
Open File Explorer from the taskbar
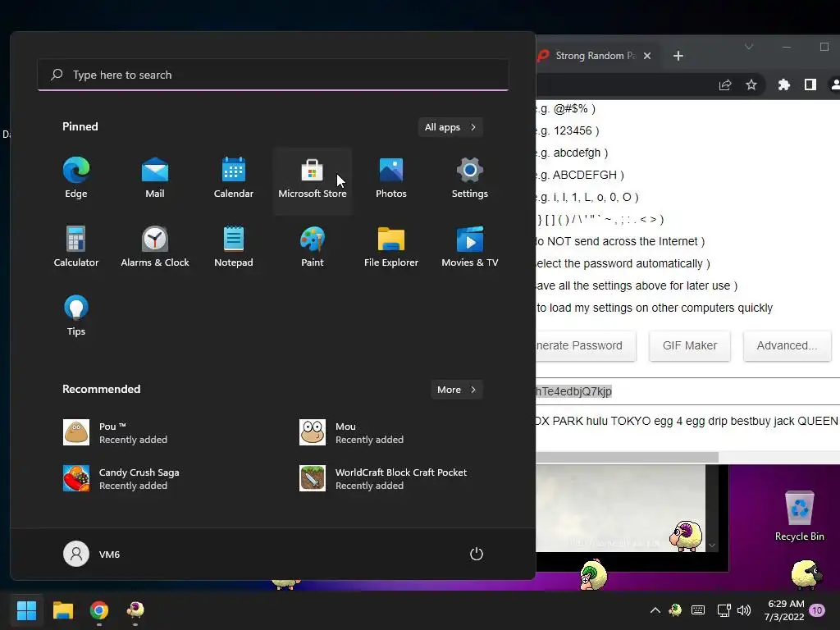click(x=62, y=610)
